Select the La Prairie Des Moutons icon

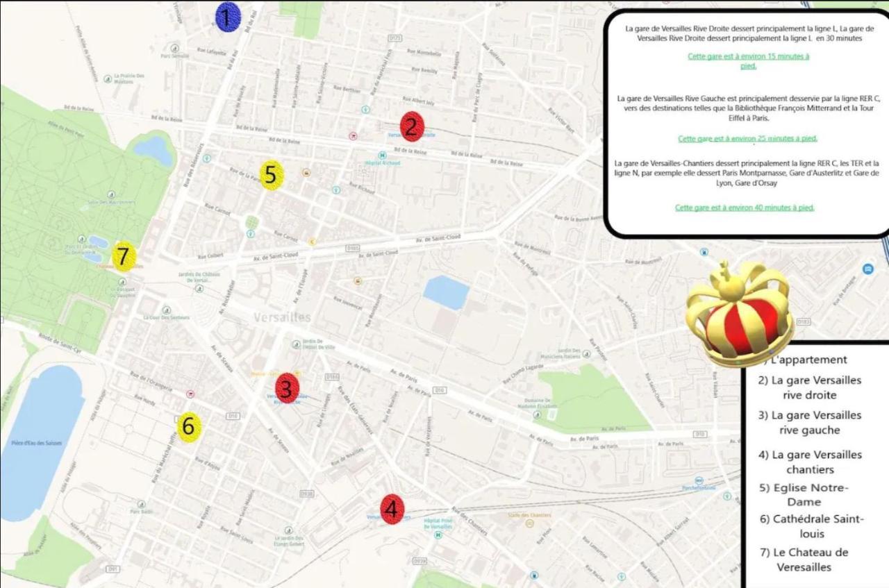coord(108,78)
